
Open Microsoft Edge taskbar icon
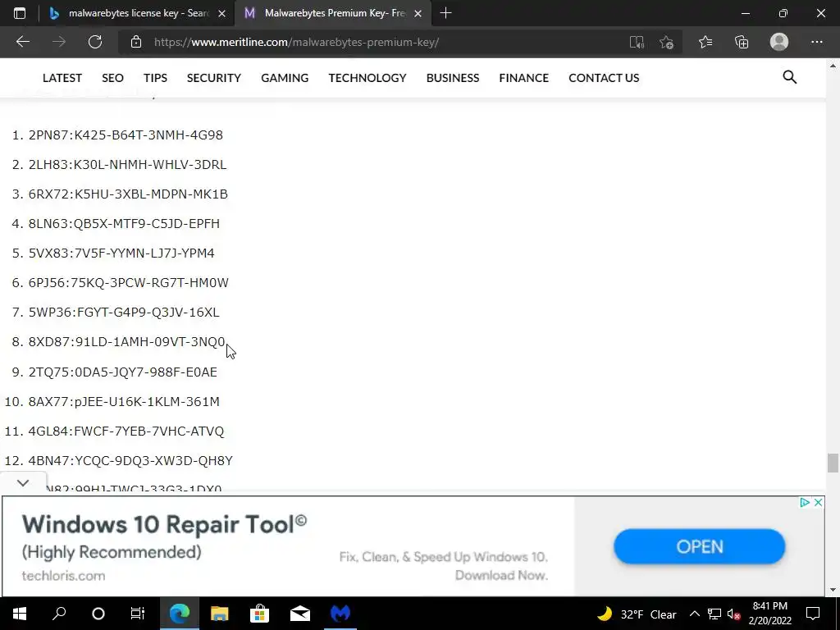180,614
